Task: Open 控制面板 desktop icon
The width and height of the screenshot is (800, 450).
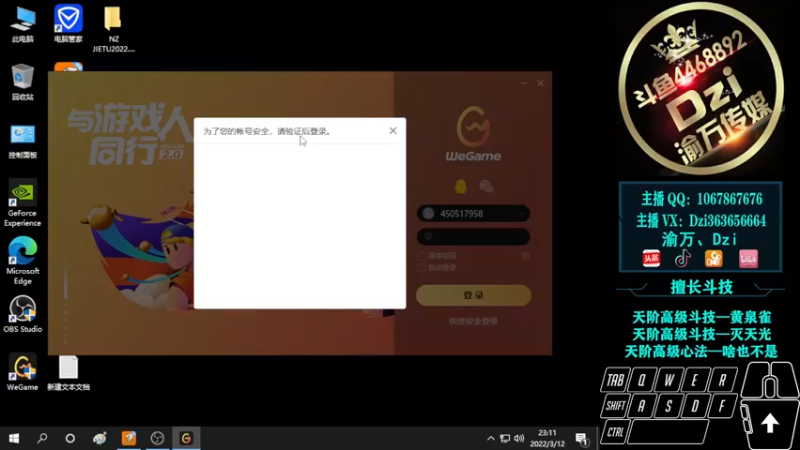Action: click(x=22, y=141)
